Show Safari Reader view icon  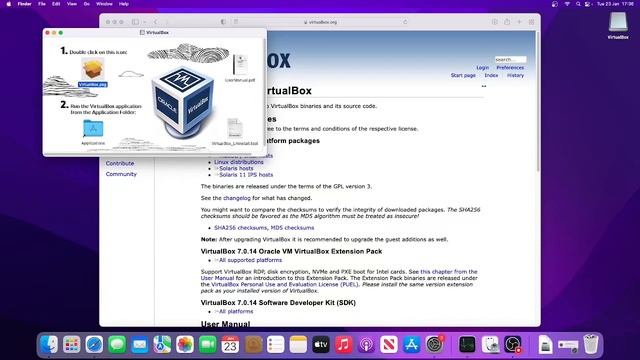[x=236, y=22]
